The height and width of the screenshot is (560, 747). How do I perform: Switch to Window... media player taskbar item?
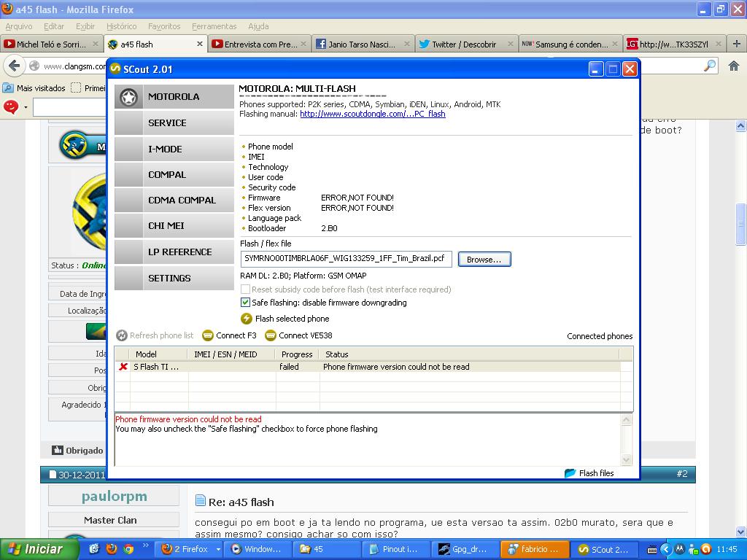(x=258, y=549)
